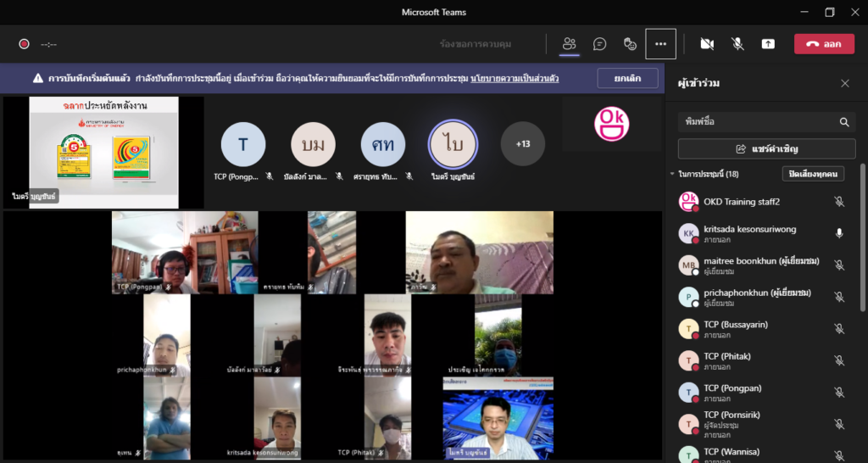Select the ไมตรี บุญชินธ์ presenter video tile
This screenshot has height=463, width=868.
(x=498, y=418)
